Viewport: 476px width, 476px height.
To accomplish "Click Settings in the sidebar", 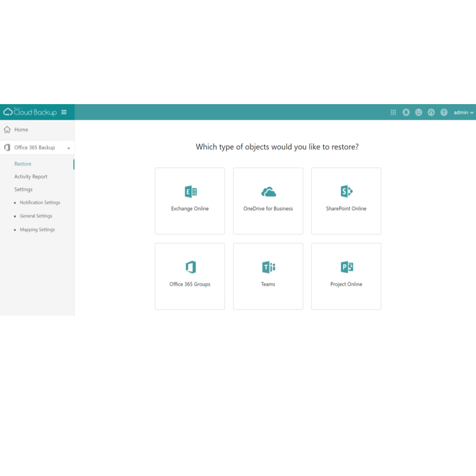I will tap(23, 189).
